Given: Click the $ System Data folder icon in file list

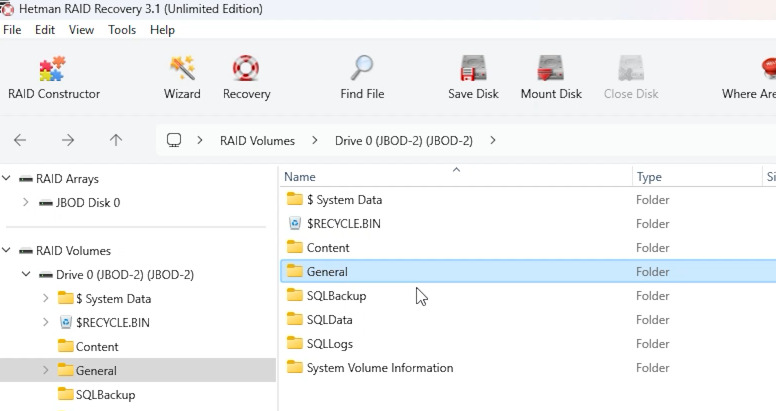Looking at the screenshot, I should pyautogui.click(x=294, y=199).
